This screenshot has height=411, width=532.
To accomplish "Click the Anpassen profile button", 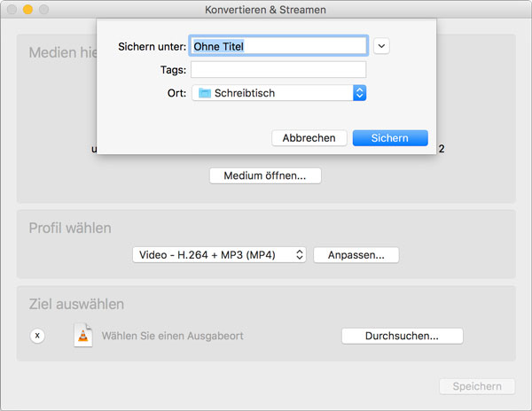I will (356, 255).
